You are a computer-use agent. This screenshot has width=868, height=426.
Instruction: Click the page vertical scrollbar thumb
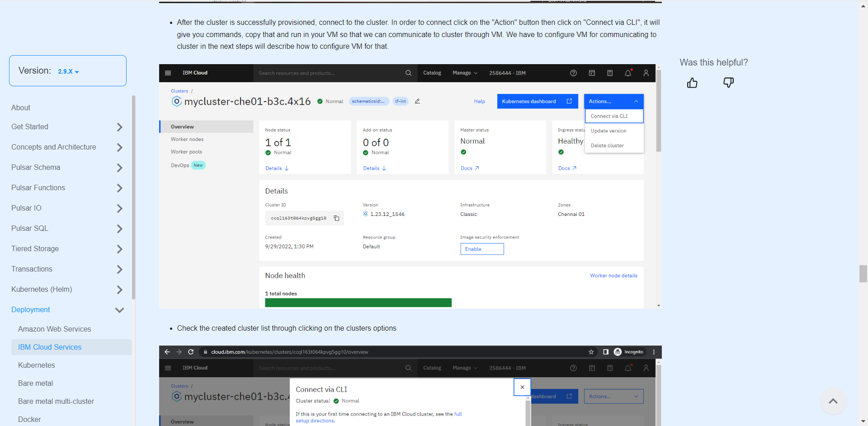point(863,274)
